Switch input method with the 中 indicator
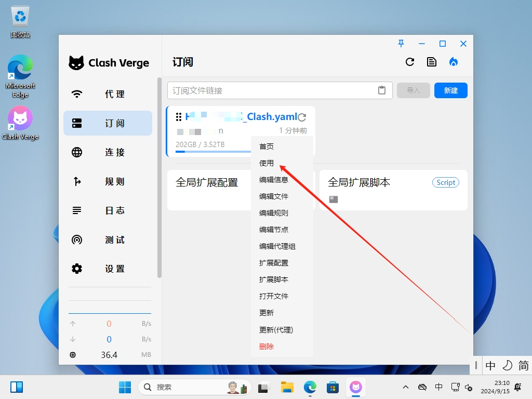Viewport: 532px width, 399px height. (x=490, y=365)
